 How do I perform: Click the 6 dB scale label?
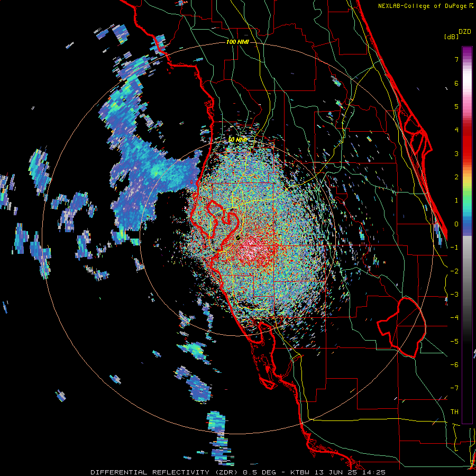(x=456, y=83)
